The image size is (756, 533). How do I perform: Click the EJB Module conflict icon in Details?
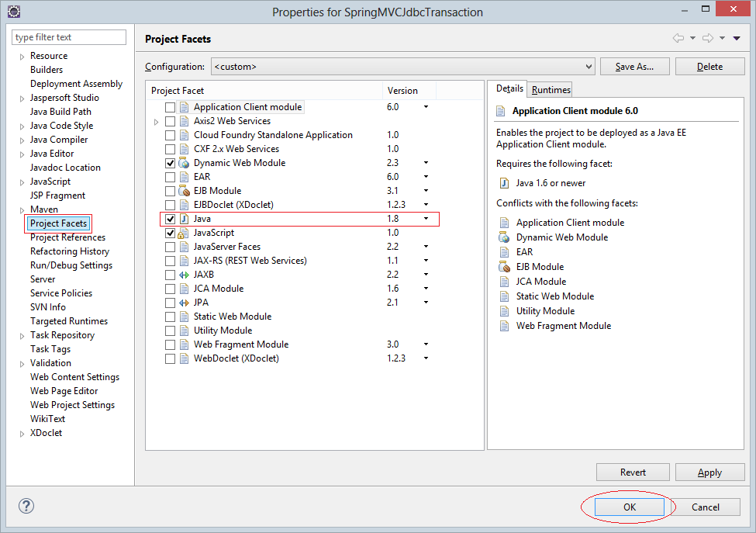(x=504, y=267)
